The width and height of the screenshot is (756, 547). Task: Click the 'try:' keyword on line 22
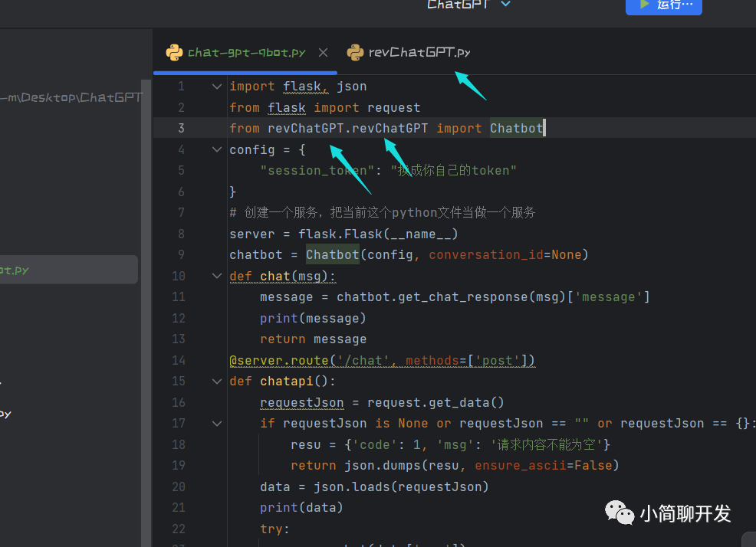[x=274, y=529]
